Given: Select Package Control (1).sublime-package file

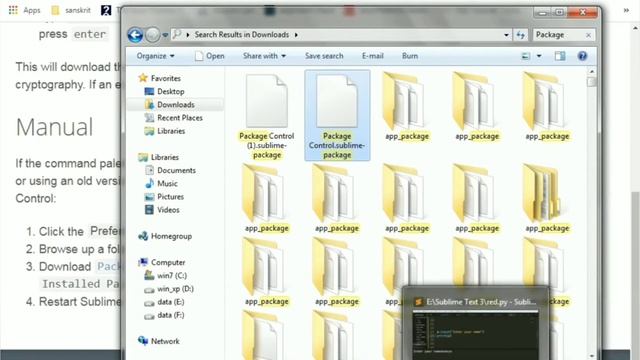Looking at the screenshot, I should pos(267,116).
